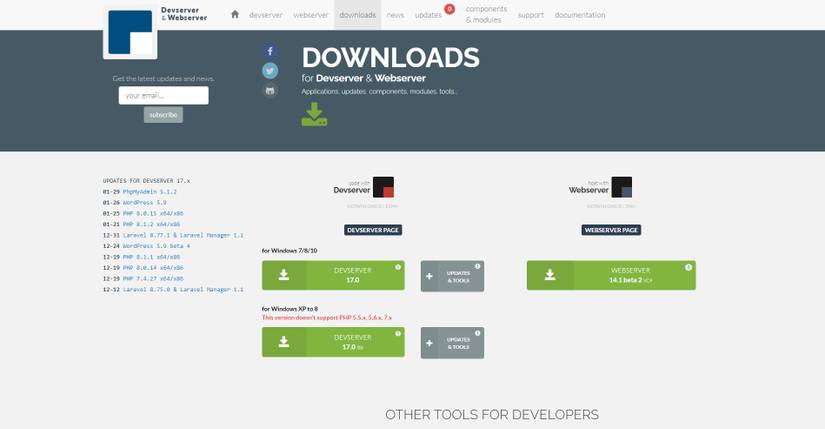Open the 12-31 Laravel 8.77.1 update link
825x429 pixels.
point(183,235)
